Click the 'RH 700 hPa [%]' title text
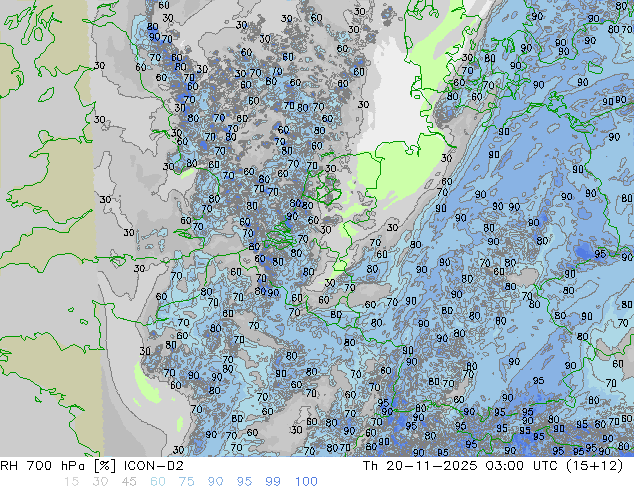This screenshot has height=490, width=634. (59, 466)
